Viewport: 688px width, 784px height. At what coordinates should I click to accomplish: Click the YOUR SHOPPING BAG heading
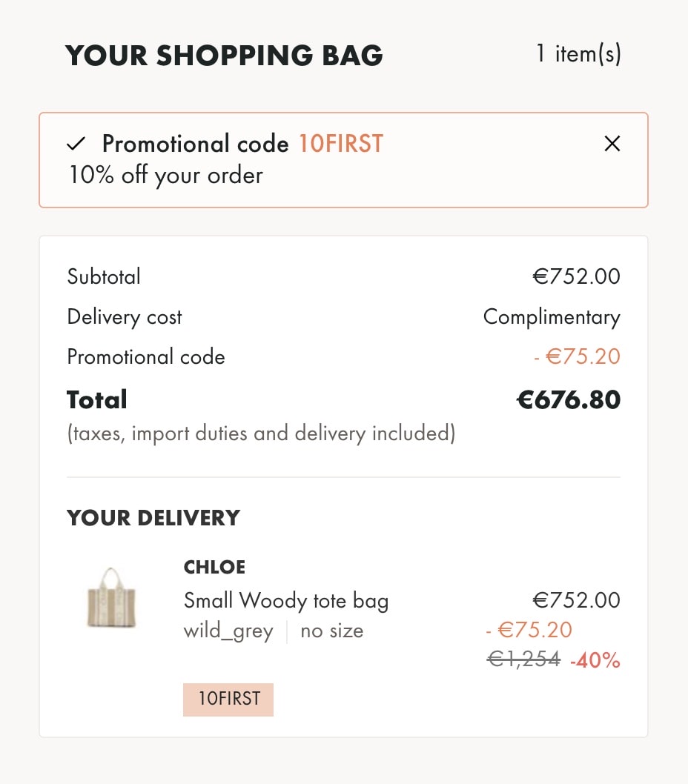[x=224, y=56]
